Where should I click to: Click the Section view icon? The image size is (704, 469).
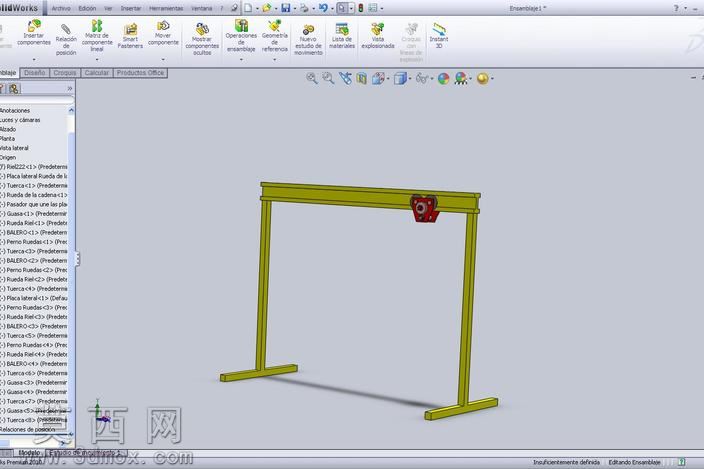[x=362, y=79]
